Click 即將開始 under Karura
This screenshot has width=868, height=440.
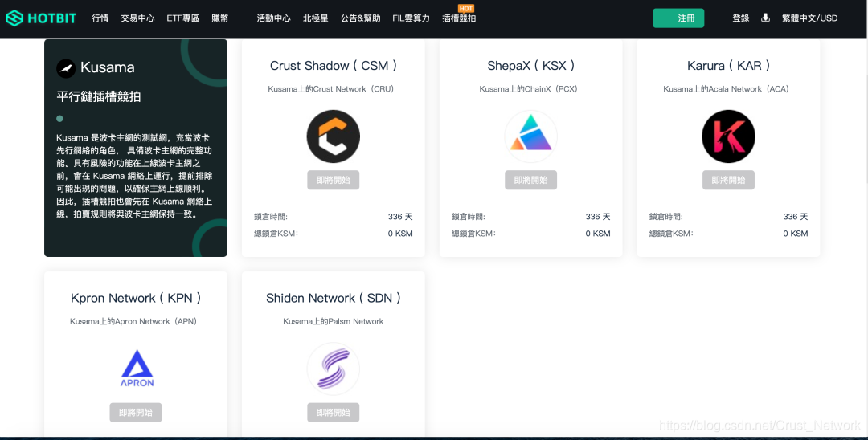tap(728, 180)
